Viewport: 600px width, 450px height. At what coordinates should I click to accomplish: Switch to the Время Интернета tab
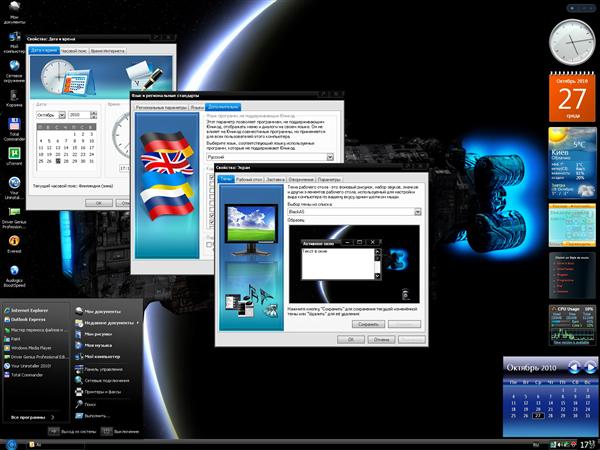[x=108, y=51]
